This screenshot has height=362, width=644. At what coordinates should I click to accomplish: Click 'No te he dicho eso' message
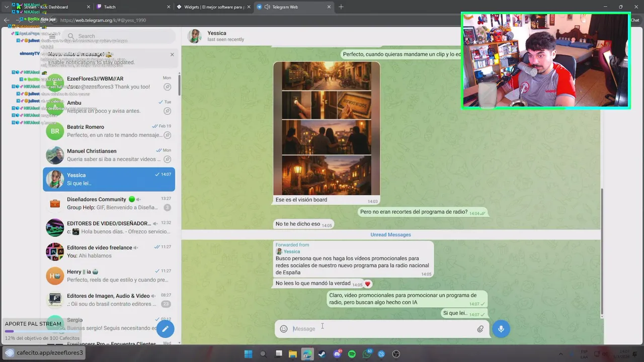point(303,224)
